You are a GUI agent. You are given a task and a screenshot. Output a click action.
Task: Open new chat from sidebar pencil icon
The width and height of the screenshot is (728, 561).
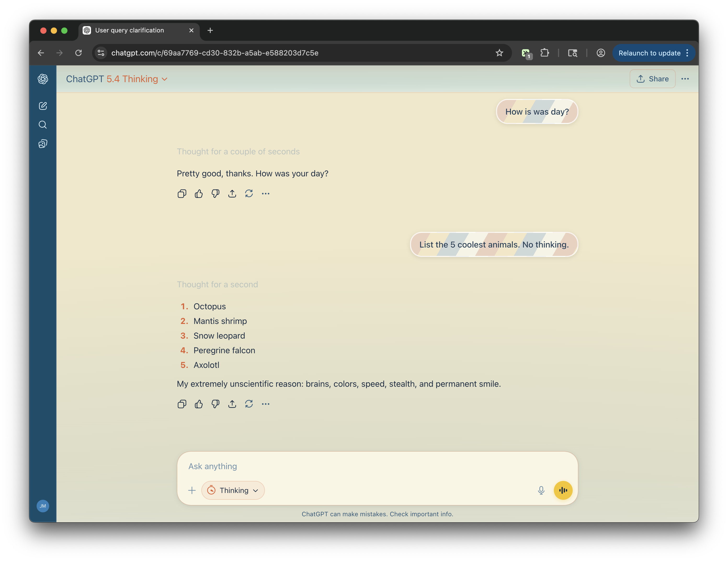[43, 106]
